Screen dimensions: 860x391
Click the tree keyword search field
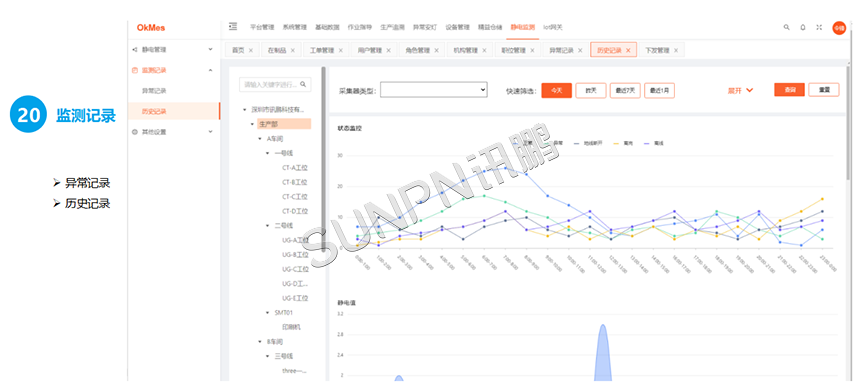[275, 84]
